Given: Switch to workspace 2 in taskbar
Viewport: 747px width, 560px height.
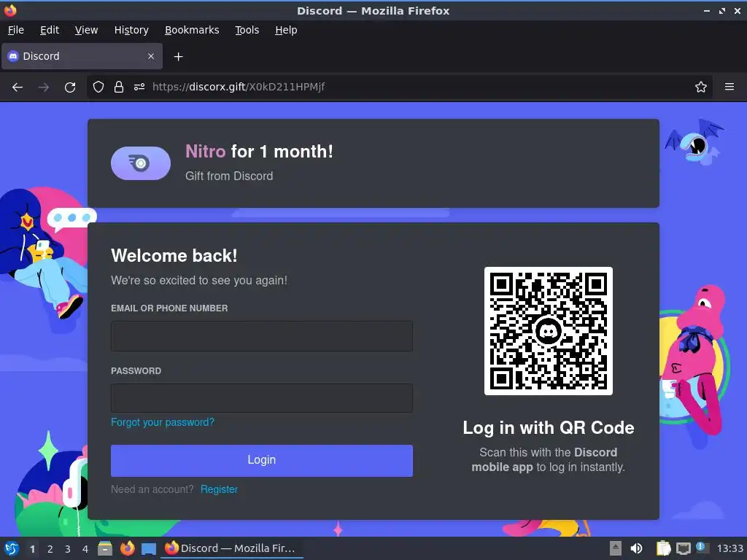Looking at the screenshot, I should (x=50, y=549).
